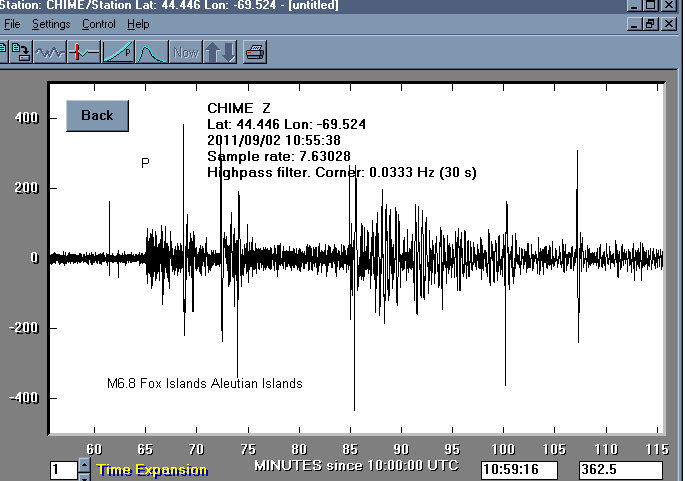The height and width of the screenshot is (481, 685).
Task: Close the inner untitled document window
Action: coord(669,24)
